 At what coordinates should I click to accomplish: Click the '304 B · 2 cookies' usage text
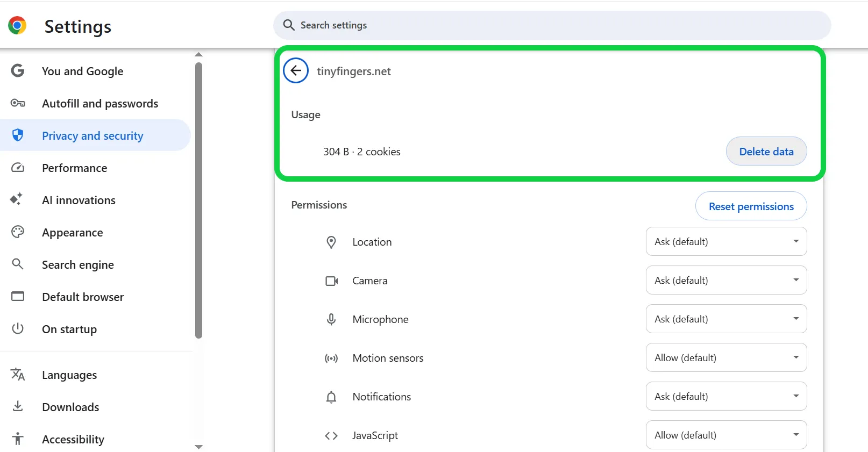tap(362, 152)
